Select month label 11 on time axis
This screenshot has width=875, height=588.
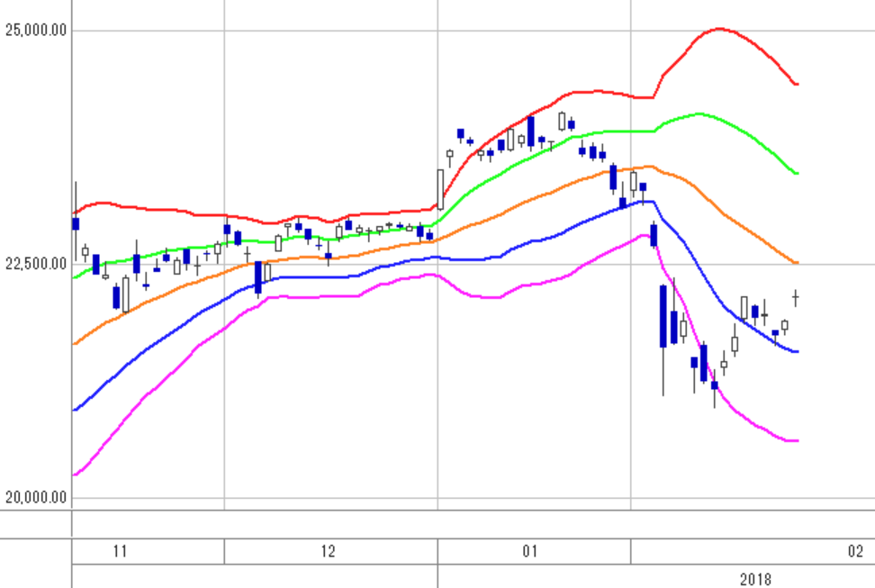(120, 552)
